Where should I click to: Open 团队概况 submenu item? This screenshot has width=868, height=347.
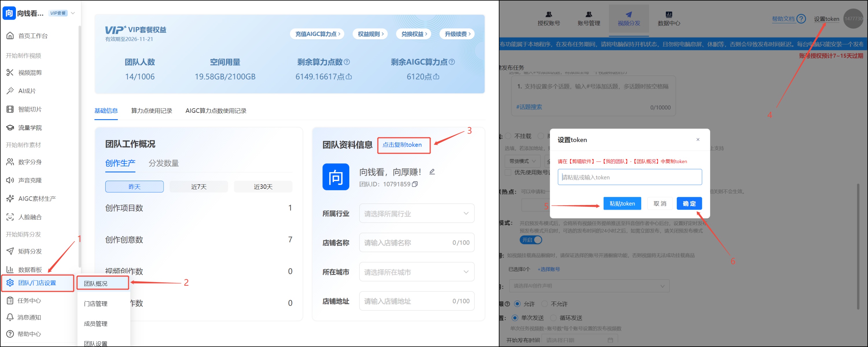pos(102,283)
